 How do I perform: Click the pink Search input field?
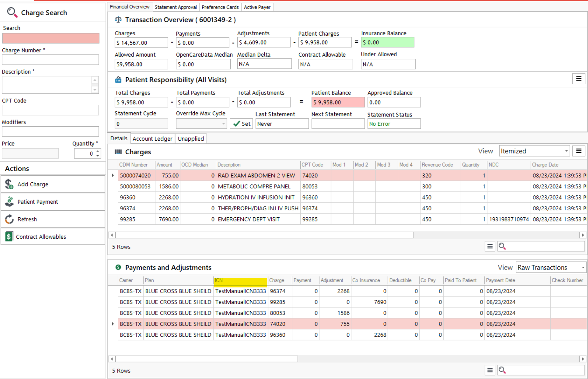click(51, 38)
